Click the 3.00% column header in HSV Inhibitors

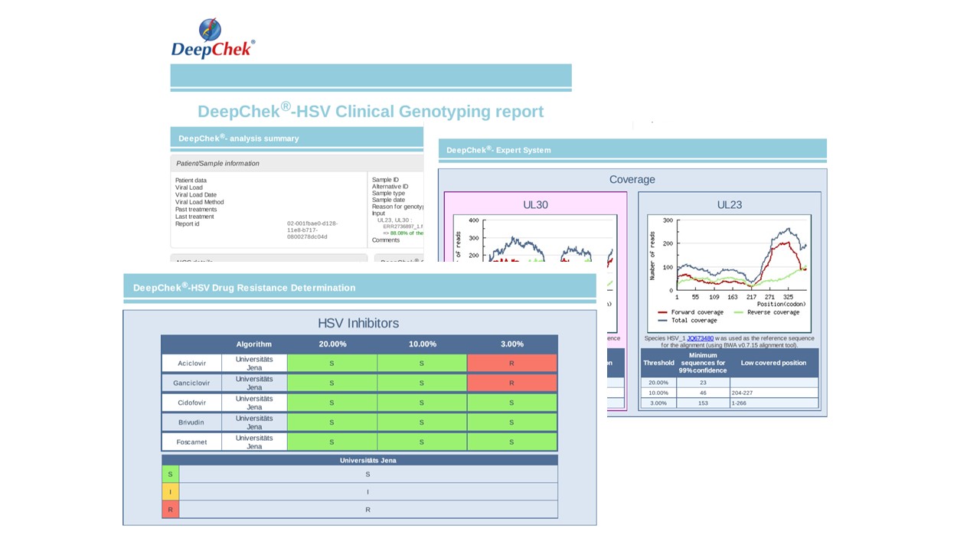pos(512,344)
